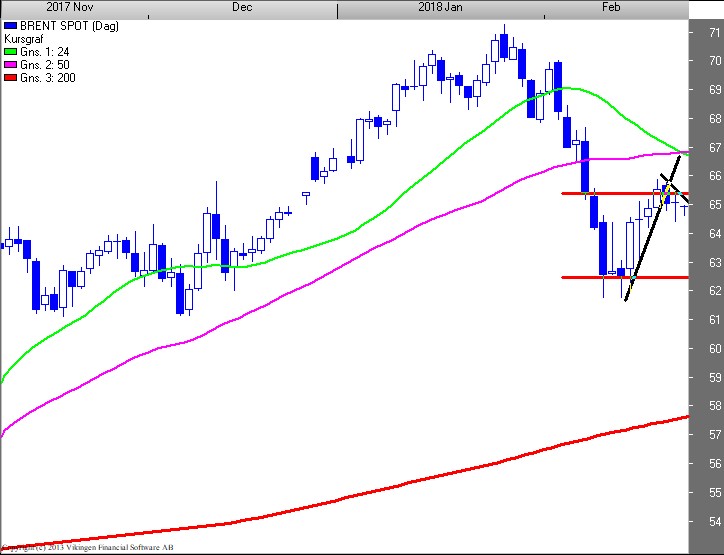
Task: Click the green Gns. 1: 24 legend swatch
Action: (x=10, y=50)
